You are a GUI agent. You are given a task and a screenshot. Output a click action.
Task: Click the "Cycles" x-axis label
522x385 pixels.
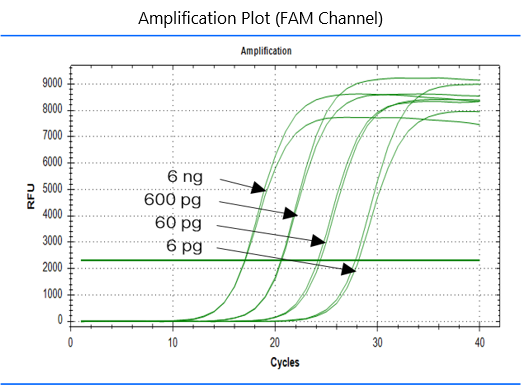pos(285,362)
